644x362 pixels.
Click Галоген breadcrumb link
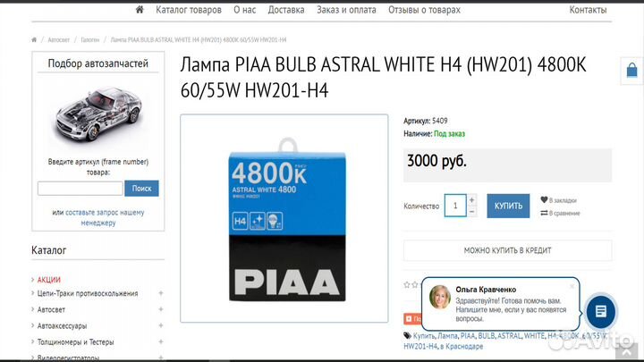tap(90, 40)
